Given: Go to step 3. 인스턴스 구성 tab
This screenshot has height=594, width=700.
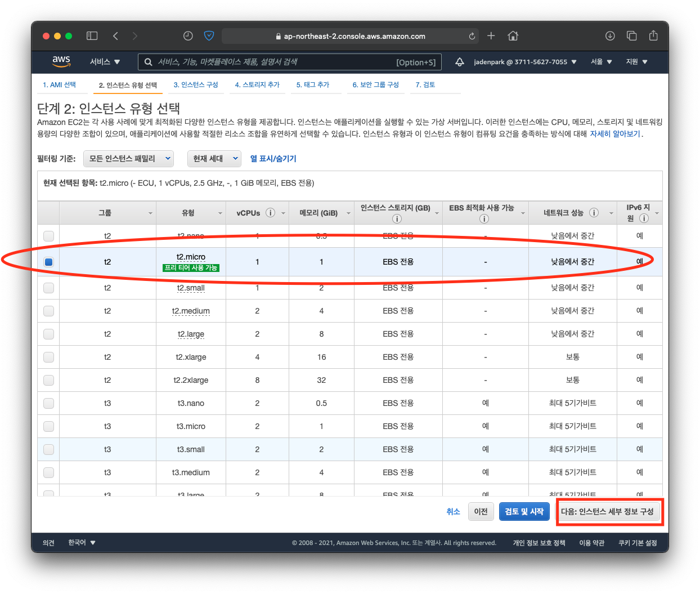Looking at the screenshot, I should click(196, 85).
